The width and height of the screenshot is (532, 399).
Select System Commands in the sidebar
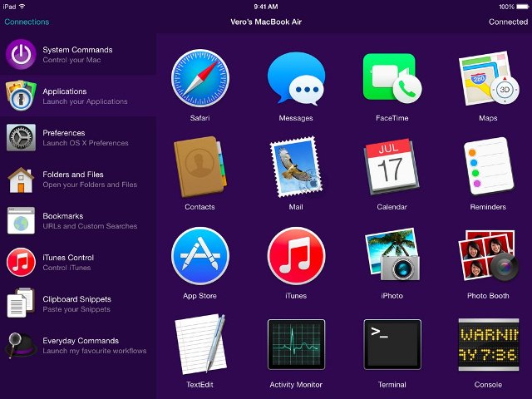[x=78, y=54]
